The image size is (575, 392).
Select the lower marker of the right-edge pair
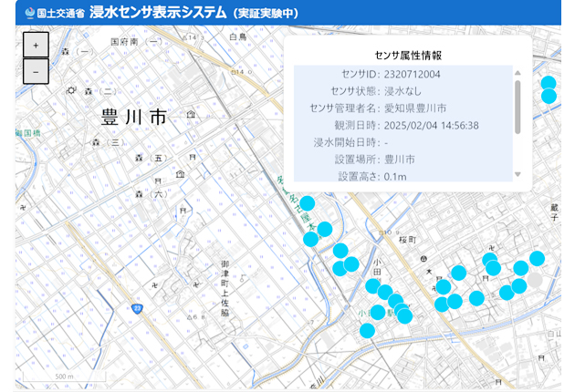click(x=549, y=97)
